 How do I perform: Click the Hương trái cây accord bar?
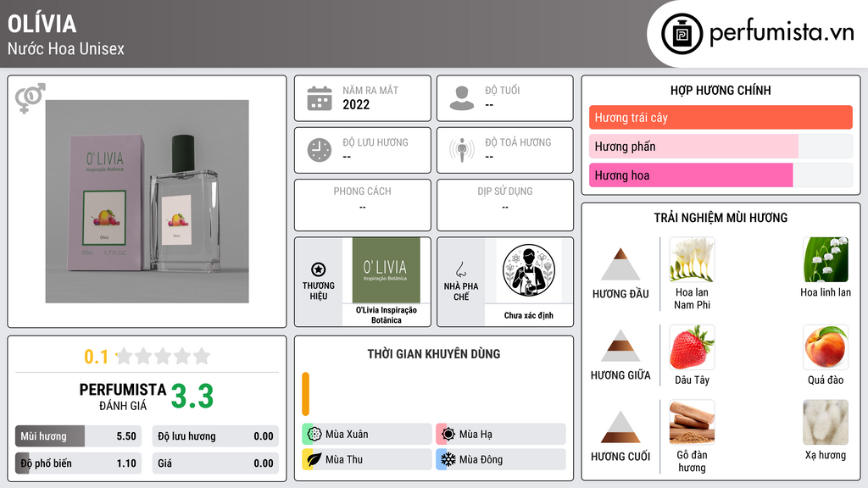point(721,117)
